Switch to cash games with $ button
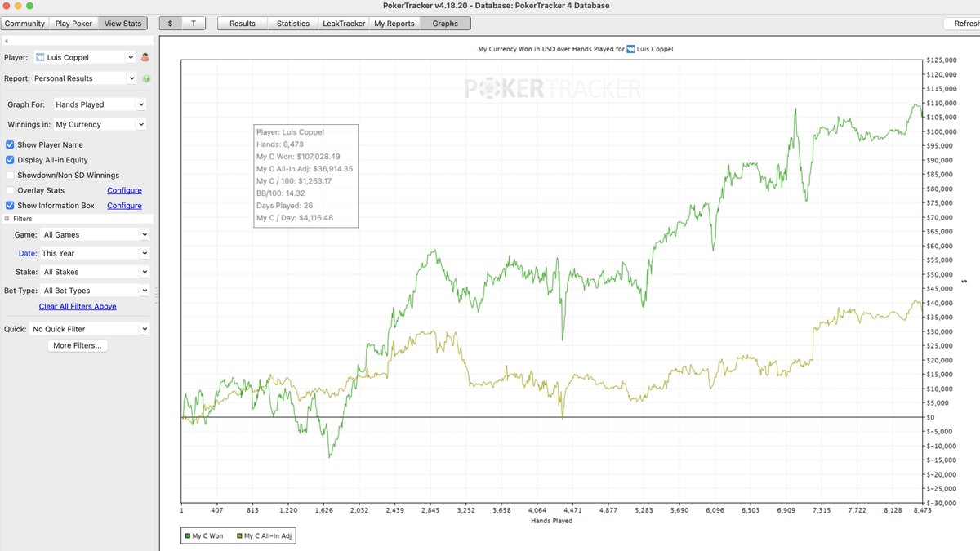The height and width of the screenshot is (551, 980). (170, 24)
